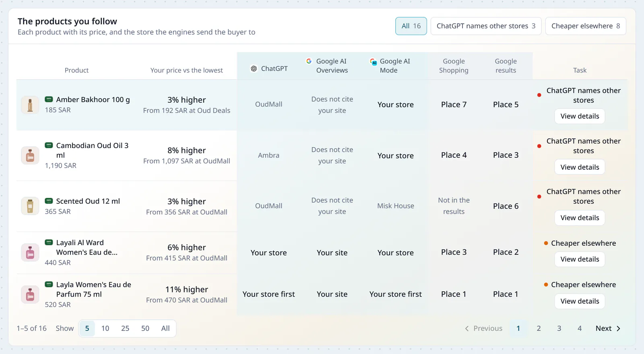
Task: Show All rows per page
Action: pos(165,329)
